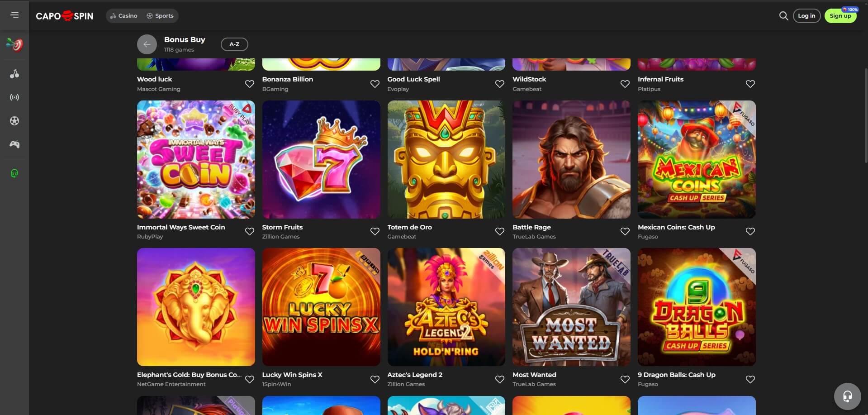Image resolution: width=868 pixels, height=415 pixels.
Task: Switch to the Sports tab
Action: coord(160,16)
